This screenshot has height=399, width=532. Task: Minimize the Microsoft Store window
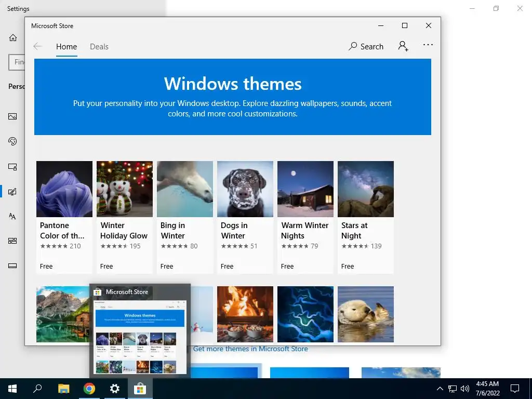pos(381,26)
